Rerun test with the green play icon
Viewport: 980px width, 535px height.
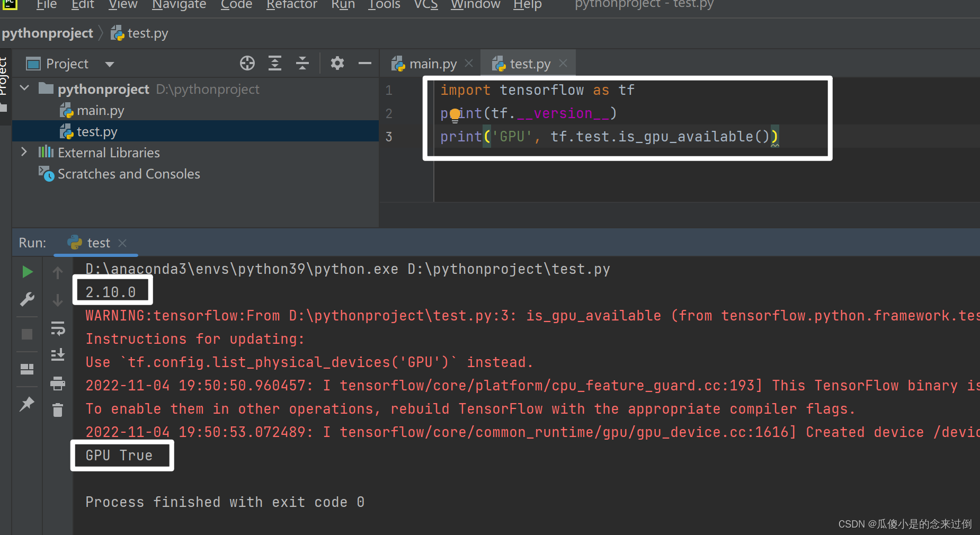pos(28,272)
